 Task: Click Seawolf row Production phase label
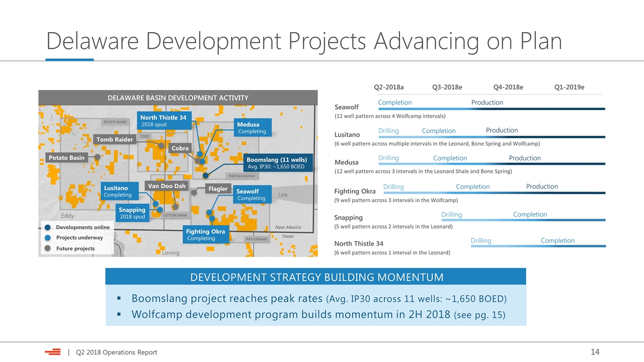(x=487, y=103)
